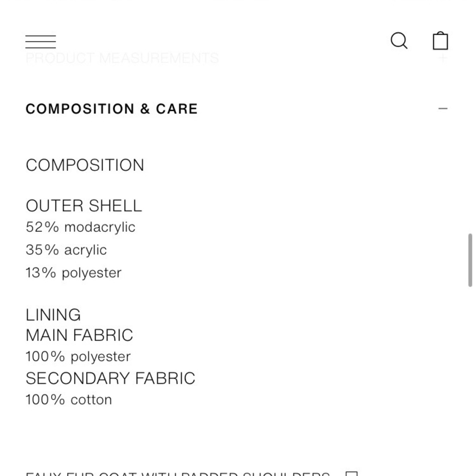Click the 35% acrylic line
476x476 pixels.
pyautogui.click(x=66, y=250)
